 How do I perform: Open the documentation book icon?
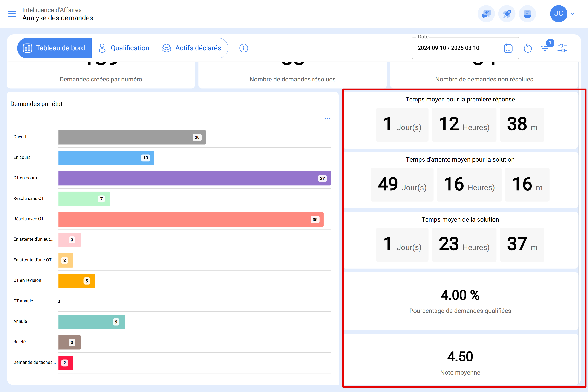click(x=527, y=14)
